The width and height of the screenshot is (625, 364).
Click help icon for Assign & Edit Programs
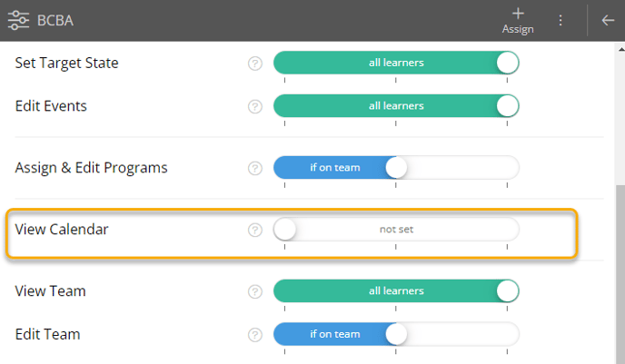255,168
